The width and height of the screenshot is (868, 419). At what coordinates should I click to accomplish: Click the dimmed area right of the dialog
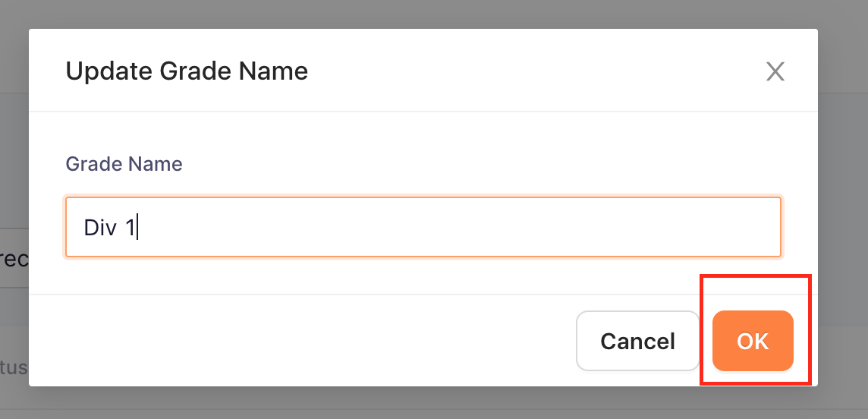pos(842,209)
